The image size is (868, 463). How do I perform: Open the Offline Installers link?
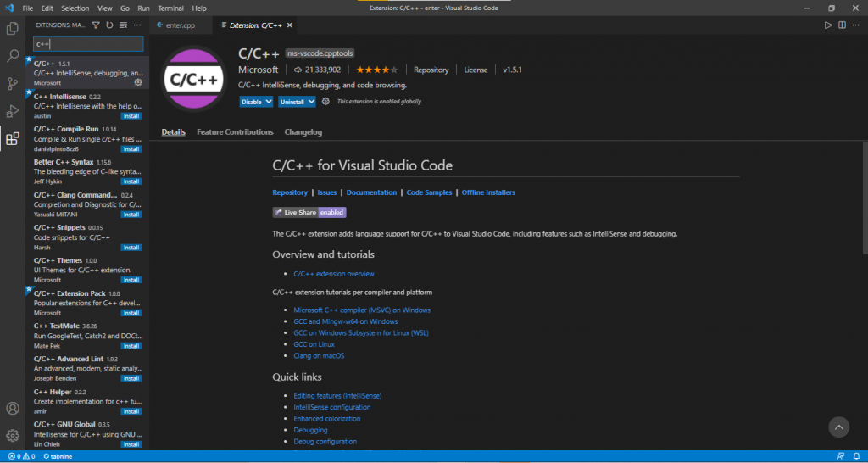[488, 192]
